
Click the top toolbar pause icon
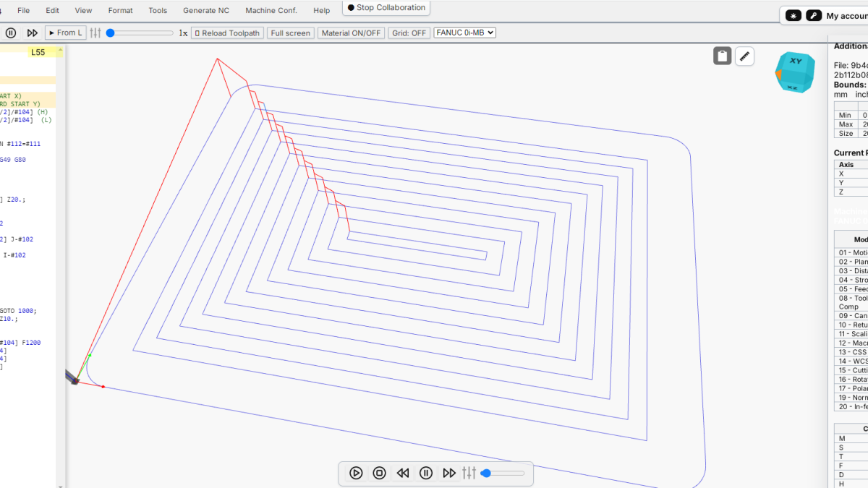(11, 33)
